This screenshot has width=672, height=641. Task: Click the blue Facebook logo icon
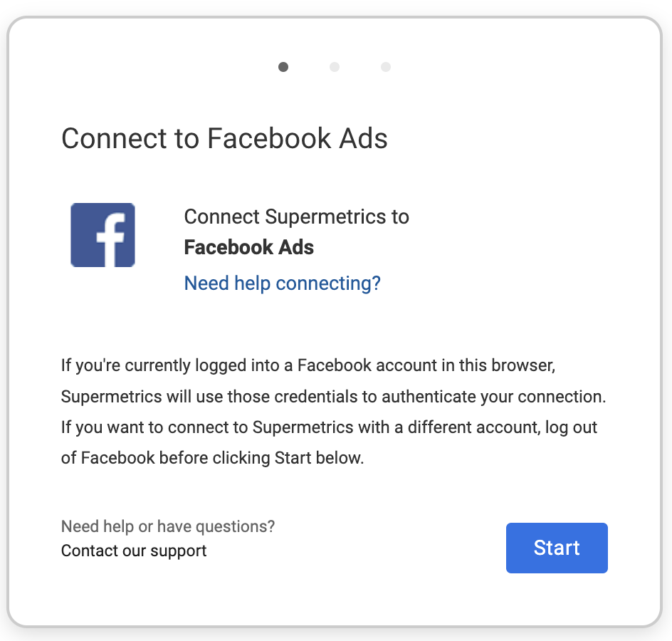tap(103, 235)
